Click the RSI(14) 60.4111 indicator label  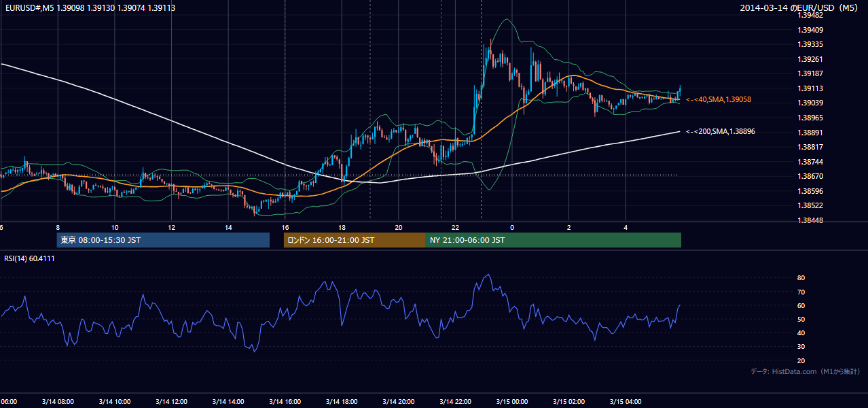coord(30,258)
